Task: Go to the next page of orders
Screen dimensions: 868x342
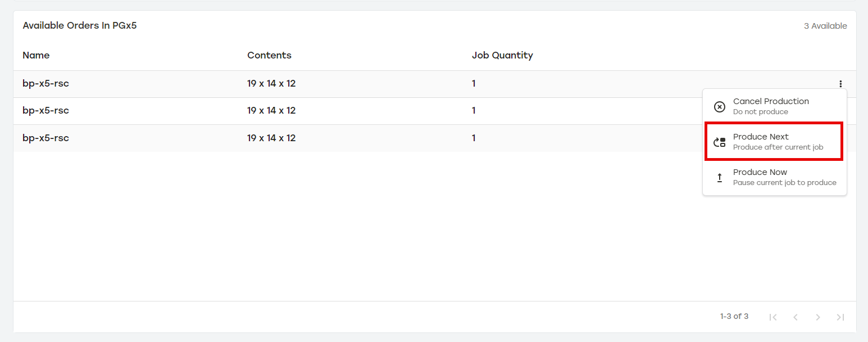Action: (818, 317)
